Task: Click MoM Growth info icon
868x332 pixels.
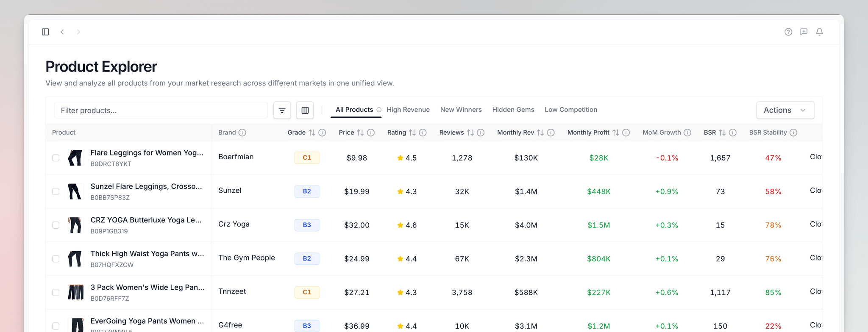Action: 687,133
